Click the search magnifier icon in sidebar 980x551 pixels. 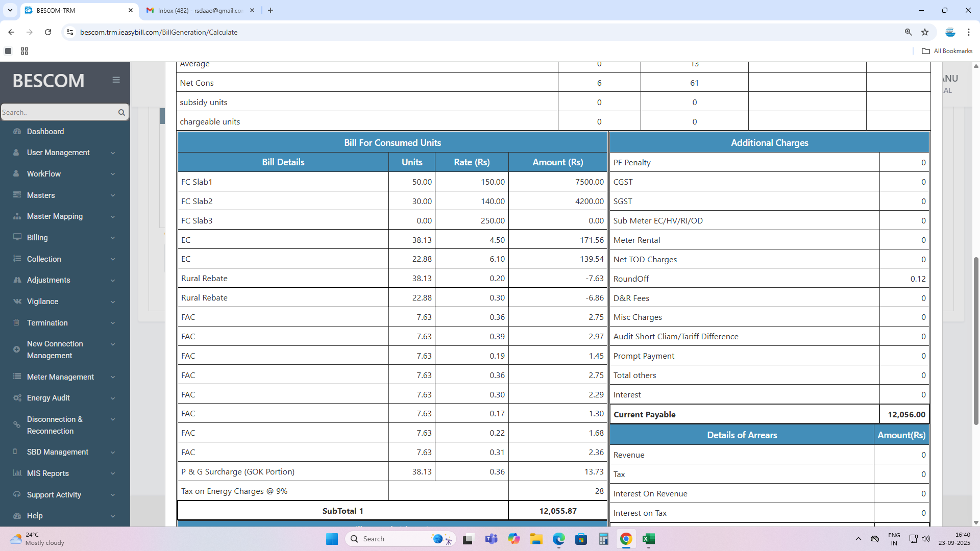pos(121,112)
